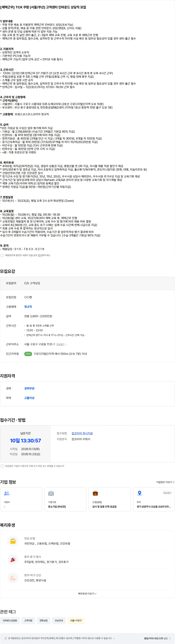Open the 잡코리아 즉시지원 application link
Screen dimensions: 175x644
[82, 433]
